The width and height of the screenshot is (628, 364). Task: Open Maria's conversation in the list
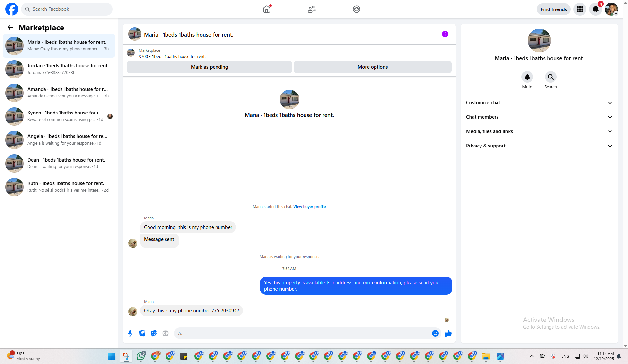(x=59, y=46)
